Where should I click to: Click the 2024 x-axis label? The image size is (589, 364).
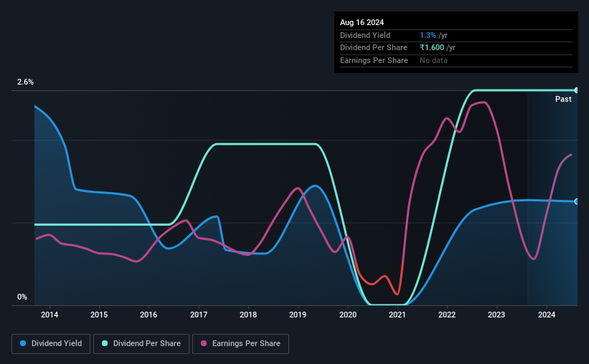tap(546, 315)
